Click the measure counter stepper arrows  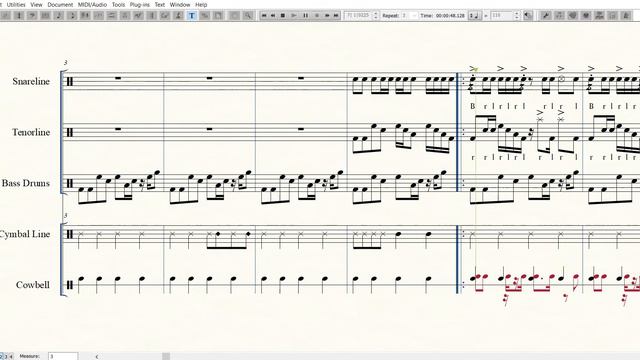pos(376,16)
